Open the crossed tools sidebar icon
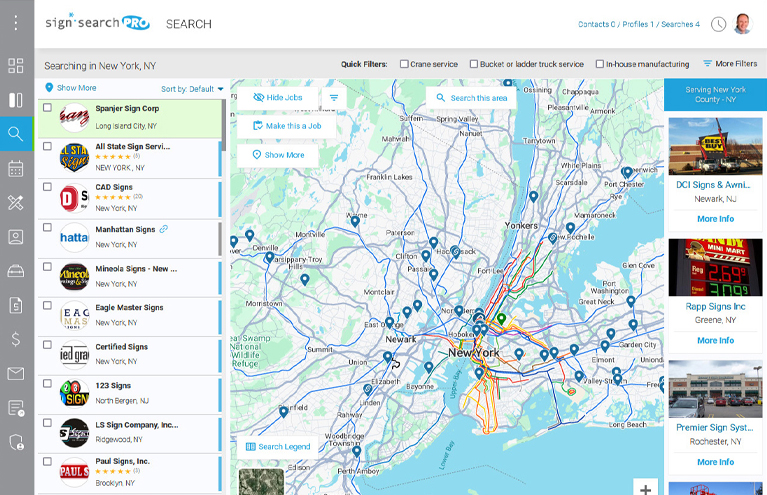The image size is (767, 495). [16, 202]
